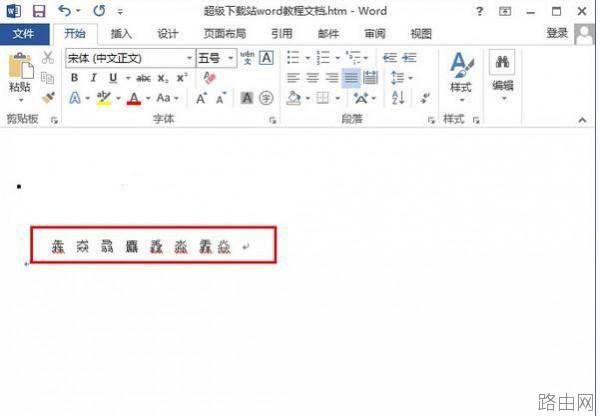Click the Copy icon
The width and height of the screenshot is (600, 416).
pyautogui.click(x=48, y=78)
